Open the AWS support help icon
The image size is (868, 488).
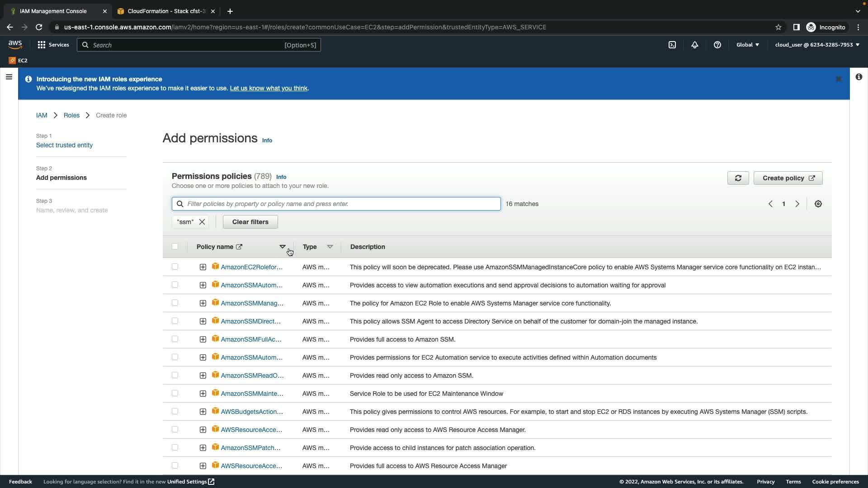(717, 45)
